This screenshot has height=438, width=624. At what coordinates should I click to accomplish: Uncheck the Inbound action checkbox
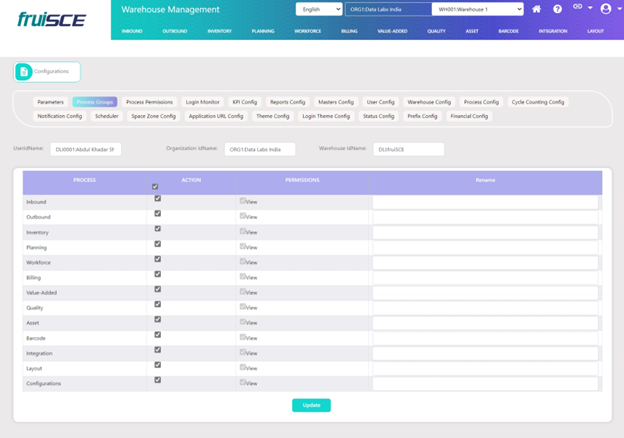[x=158, y=199]
